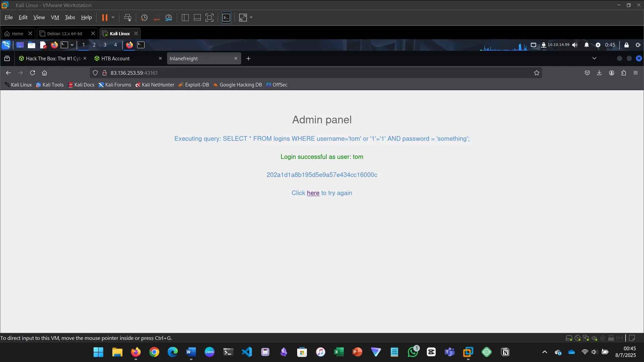Click the URL address bar field

302,73
